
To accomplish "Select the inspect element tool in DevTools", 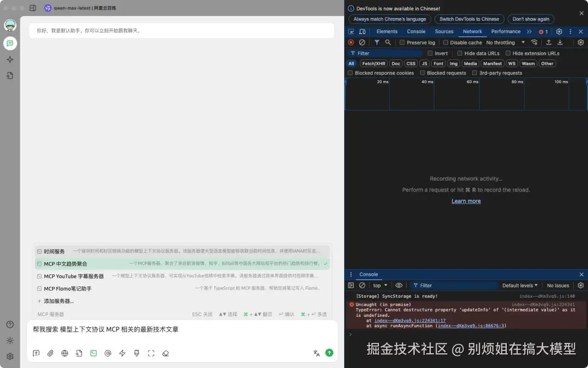I will pyautogui.click(x=350, y=32).
